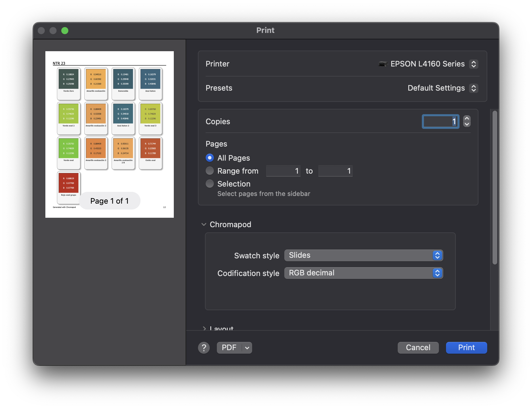Select the Range from radio button
Screen dimensions: 532x409
[210, 171]
